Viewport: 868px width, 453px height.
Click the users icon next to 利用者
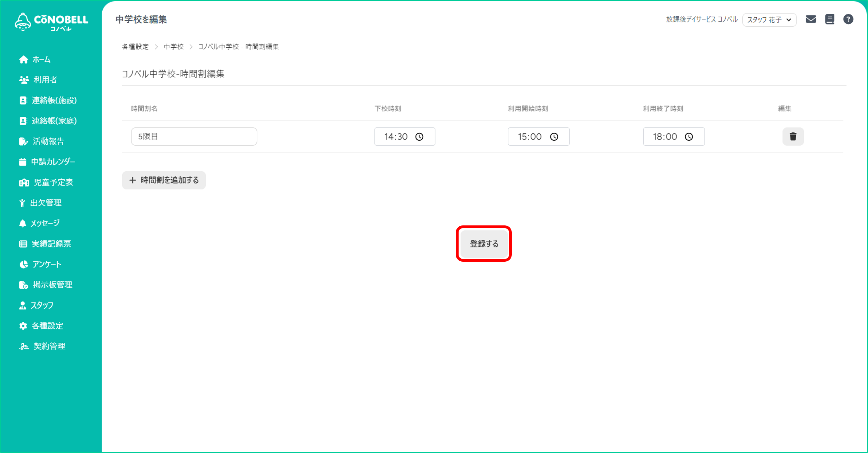point(24,80)
